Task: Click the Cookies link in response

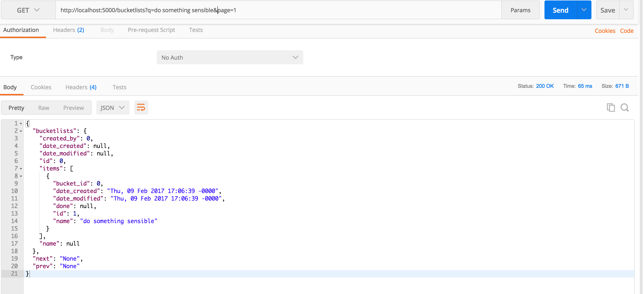Action: [x=41, y=87]
